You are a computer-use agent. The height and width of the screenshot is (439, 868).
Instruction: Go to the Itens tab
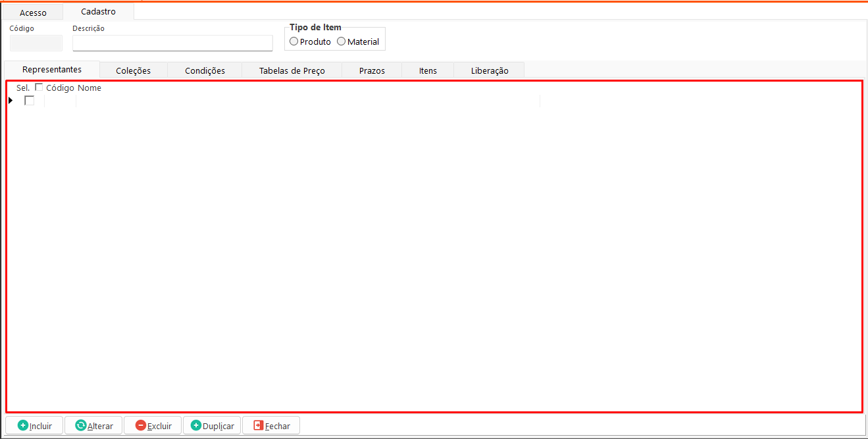428,70
